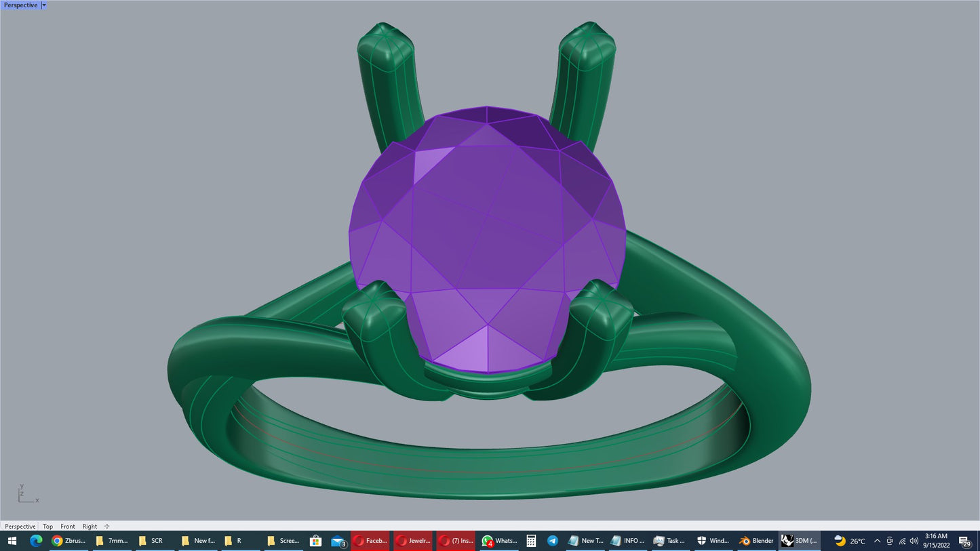Open Telegram from the taskbar

pyautogui.click(x=553, y=540)
